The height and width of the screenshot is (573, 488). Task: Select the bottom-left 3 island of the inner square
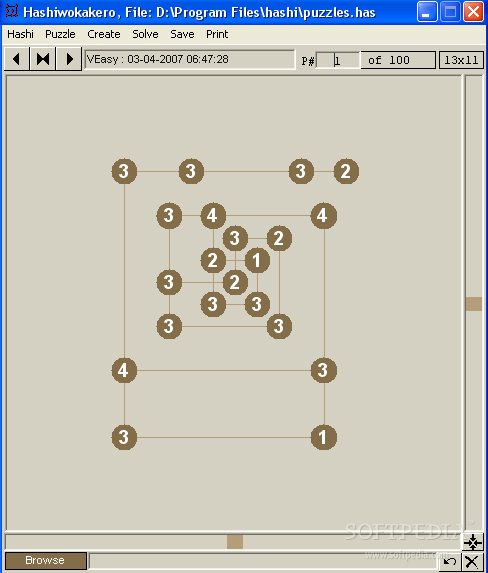pyautogui.click(x=169, y=326)
